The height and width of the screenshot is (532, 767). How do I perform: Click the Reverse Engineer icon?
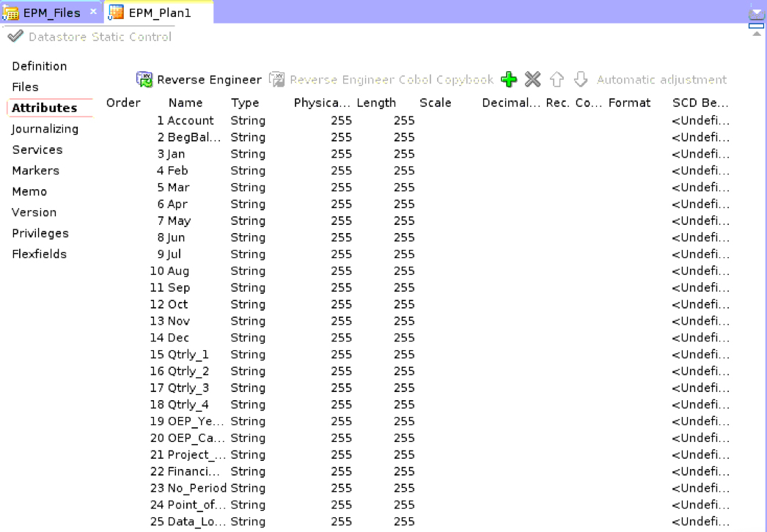pyautogui.click(x=144, y=79)
